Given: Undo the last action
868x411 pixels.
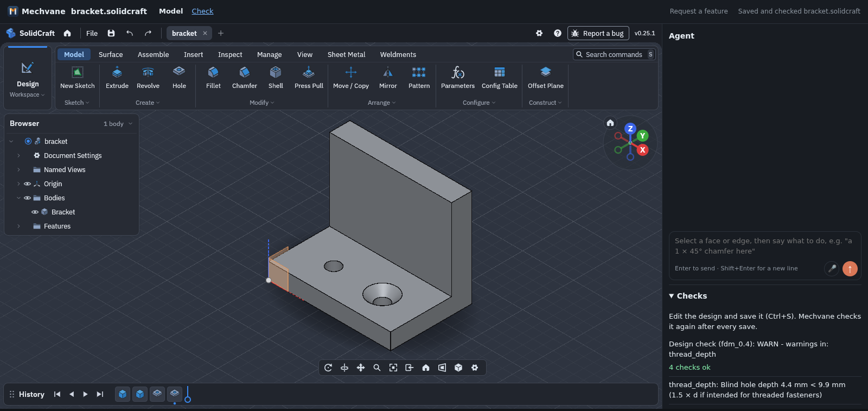Looking at the screenshot, I should tap(130, 33).
